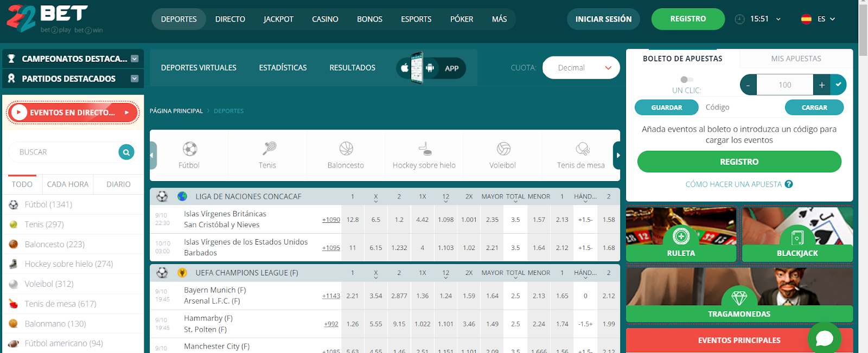Screen dimensions: 868x353
Task: Click the 22BET logo
Action: (x=54, y=19)
